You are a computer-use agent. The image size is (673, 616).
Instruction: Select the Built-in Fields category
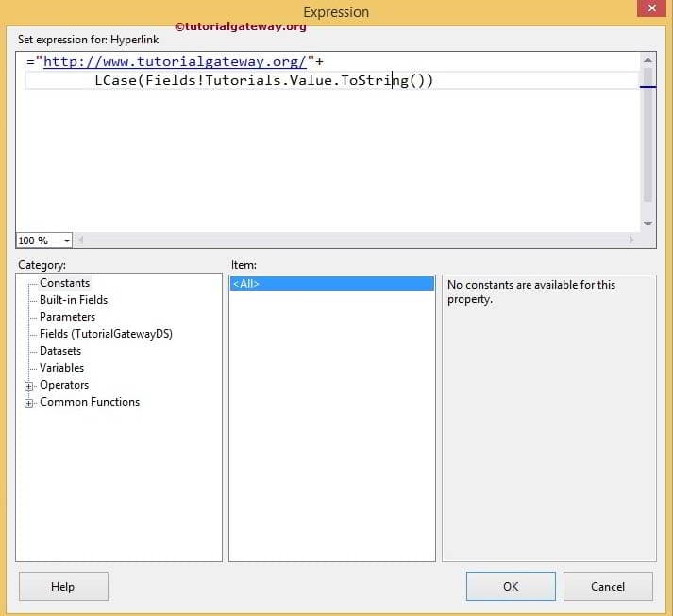point(74,300)
